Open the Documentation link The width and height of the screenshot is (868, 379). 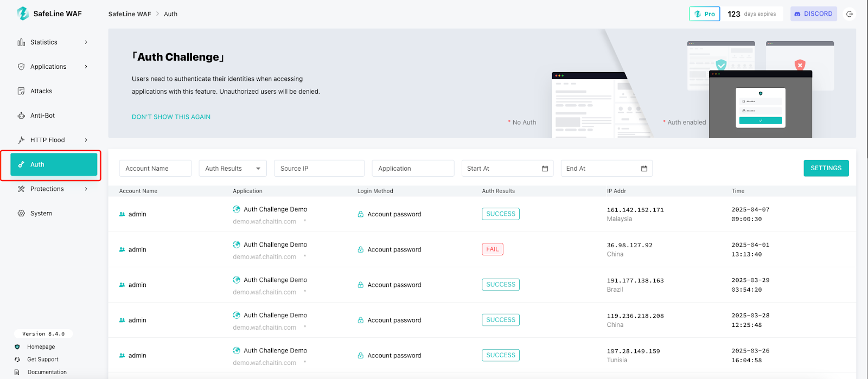tap(47, 372)
